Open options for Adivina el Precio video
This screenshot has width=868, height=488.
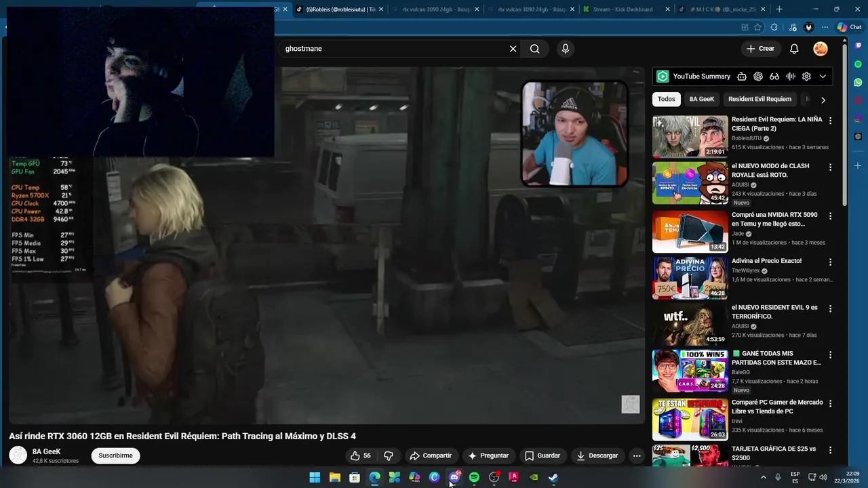[830, 262]
